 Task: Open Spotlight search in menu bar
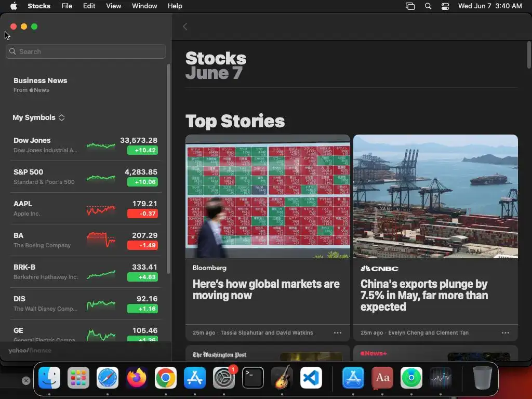(x=428, y=6)
